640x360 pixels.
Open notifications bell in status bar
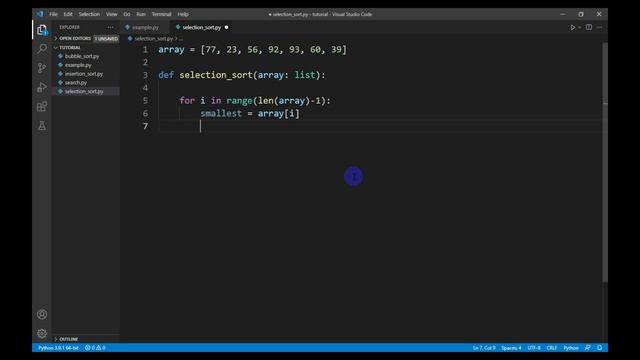600,348
